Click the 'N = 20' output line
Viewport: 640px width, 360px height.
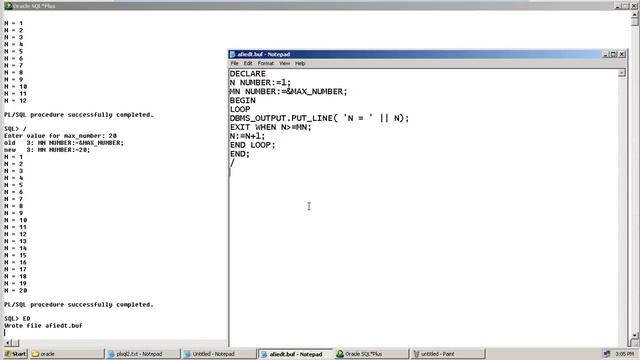[x=16, y=291]
